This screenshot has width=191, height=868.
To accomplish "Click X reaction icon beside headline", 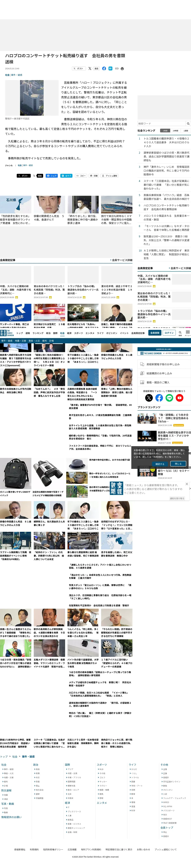I will coord(90,68).
